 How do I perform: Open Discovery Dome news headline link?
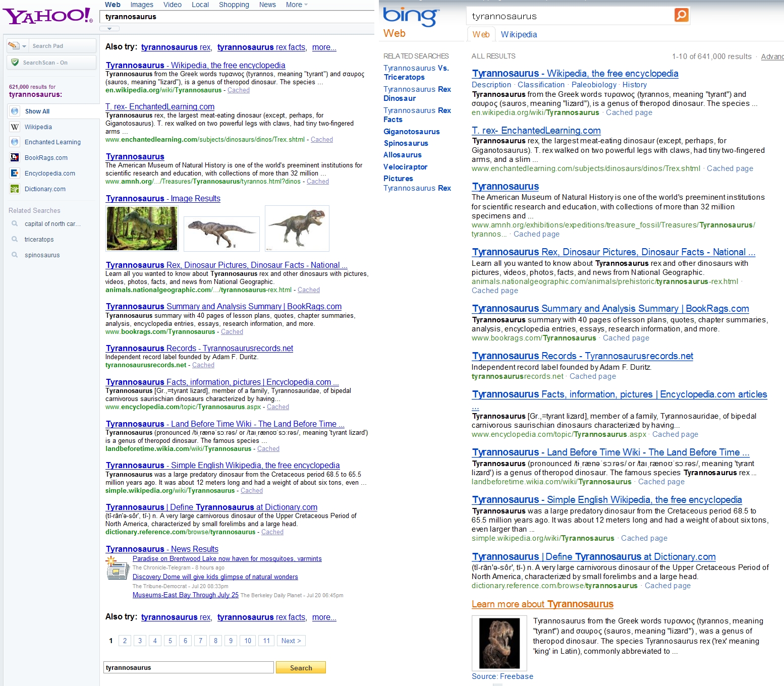pos(215,577)
